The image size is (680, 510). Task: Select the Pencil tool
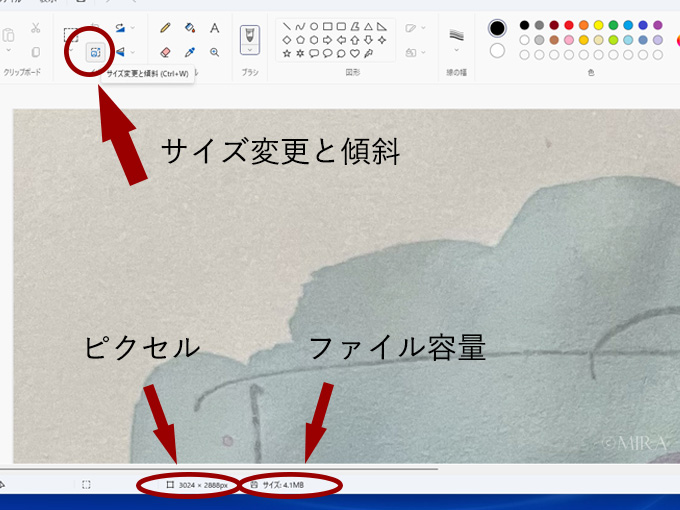click(x=166, y=28)
